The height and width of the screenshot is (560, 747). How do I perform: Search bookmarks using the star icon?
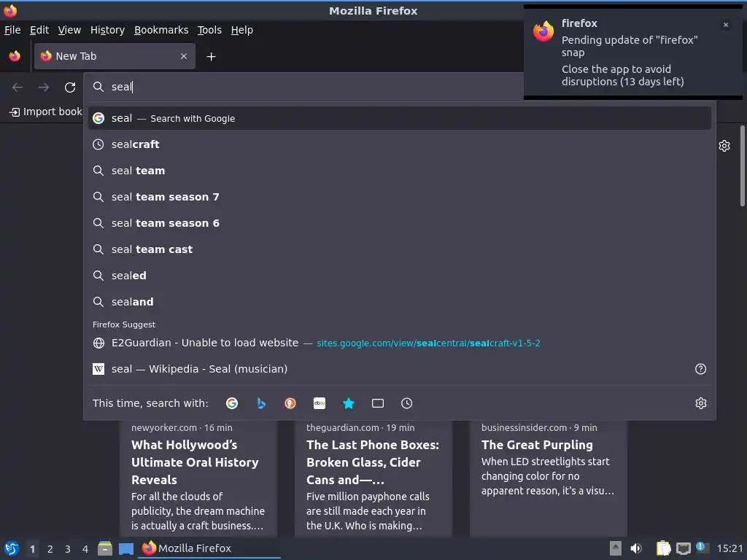point(349,403)
